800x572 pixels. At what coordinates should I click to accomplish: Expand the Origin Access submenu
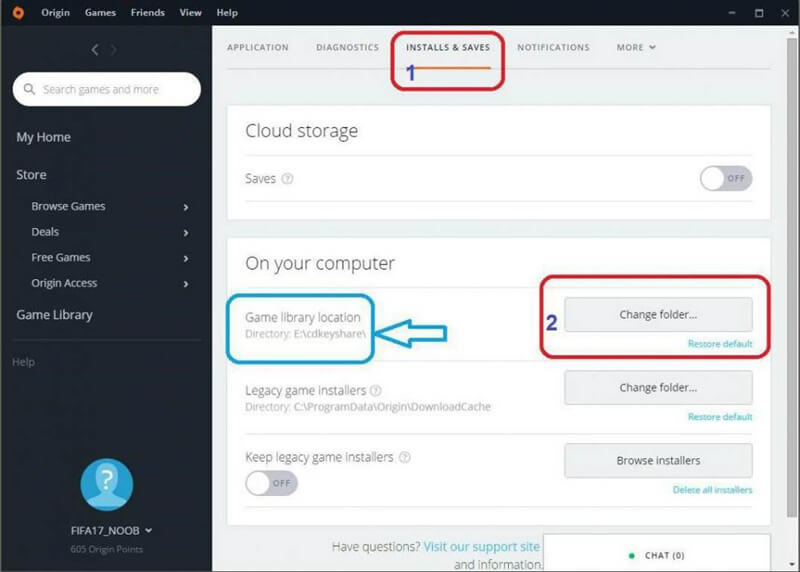point(186,284)
